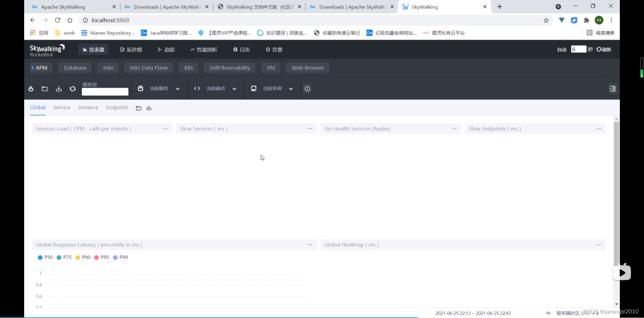Toggle P99 legend series

120,257
